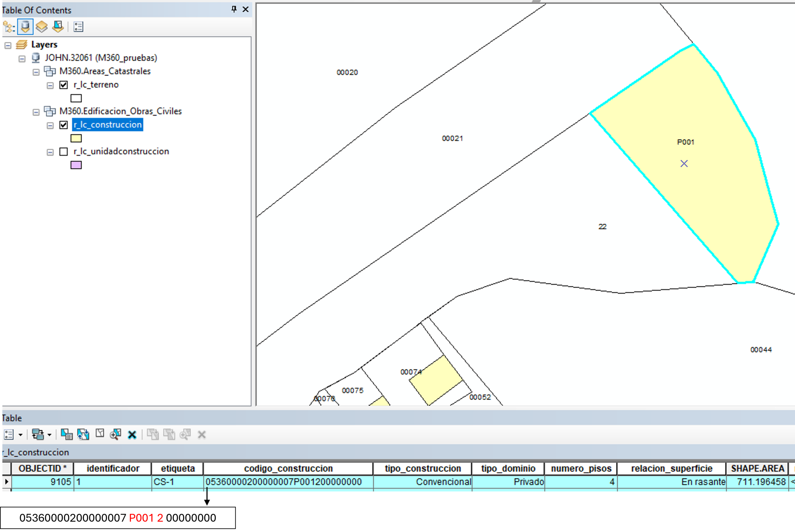
Task: Open r_lc_unidadconstruccion pink symbol swatch
Action: click(76, 165)
